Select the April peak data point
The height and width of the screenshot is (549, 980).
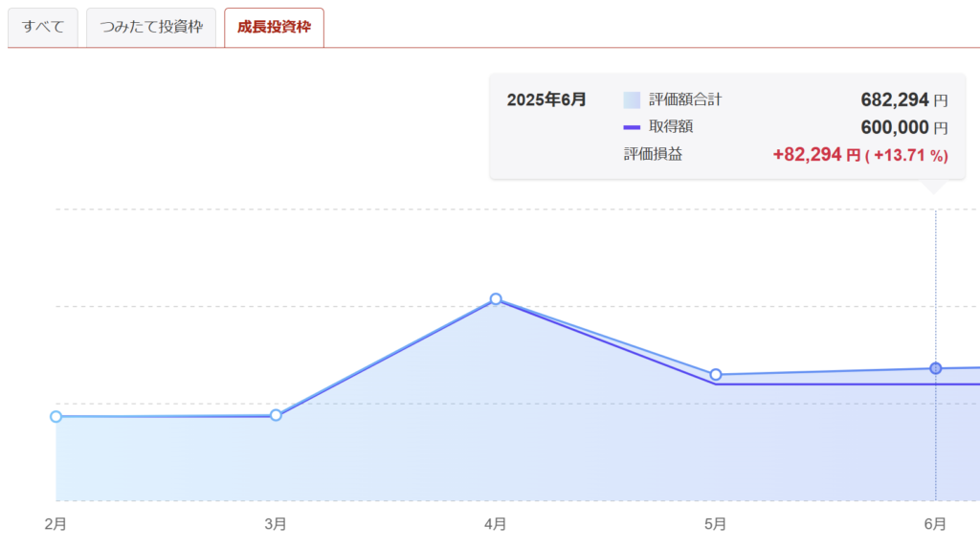coord(496,299)
